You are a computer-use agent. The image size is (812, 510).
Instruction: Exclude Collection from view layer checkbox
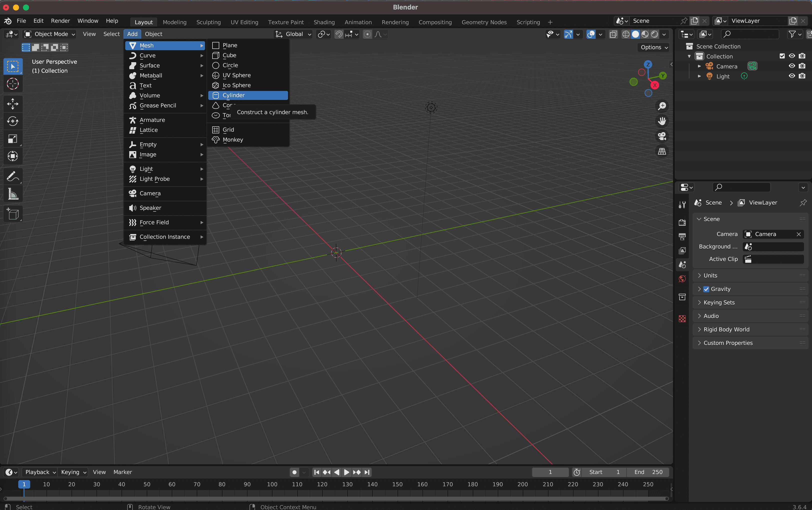[782, 56]
